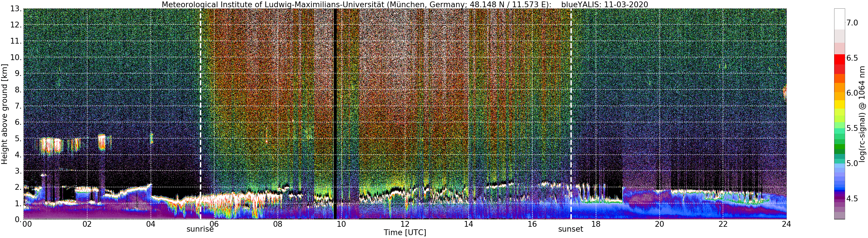868x238 pixels.
Task: Click the "14" time axis tick label
Action: point(468,224)
